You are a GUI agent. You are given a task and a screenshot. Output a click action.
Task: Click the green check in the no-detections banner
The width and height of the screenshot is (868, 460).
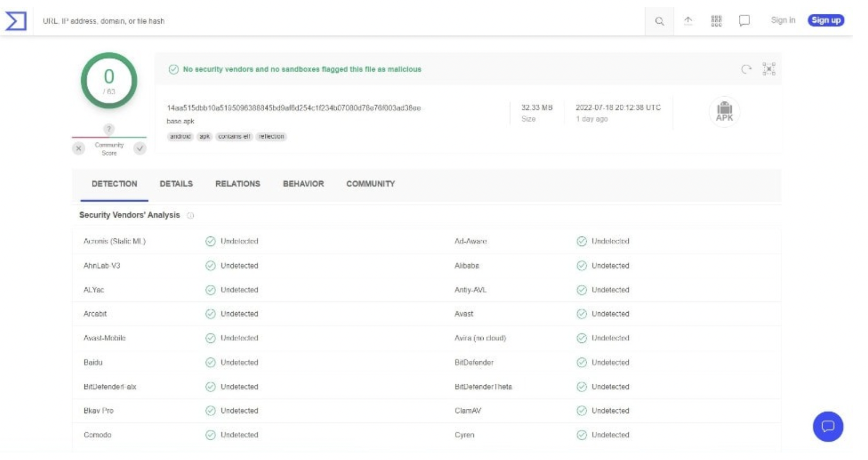click(173, 69)
